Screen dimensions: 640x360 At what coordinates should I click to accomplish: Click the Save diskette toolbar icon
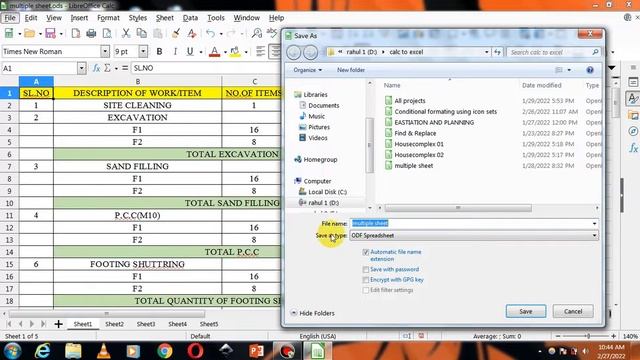[50, 33]
